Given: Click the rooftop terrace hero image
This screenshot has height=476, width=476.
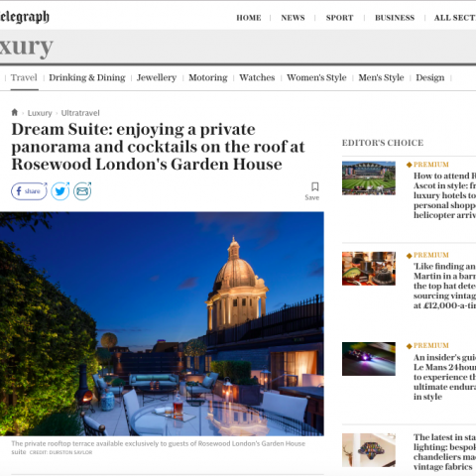Looking at the screenshot, I should point(162,323).
